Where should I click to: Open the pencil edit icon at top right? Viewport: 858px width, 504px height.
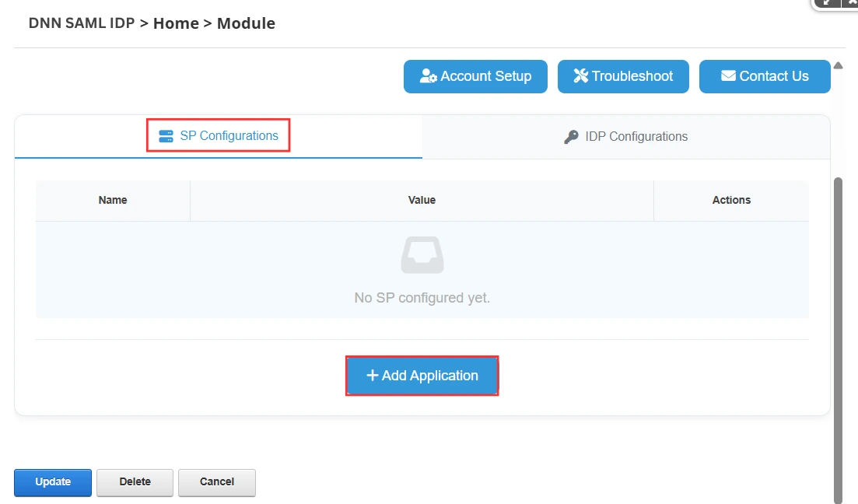click(826, 3)
